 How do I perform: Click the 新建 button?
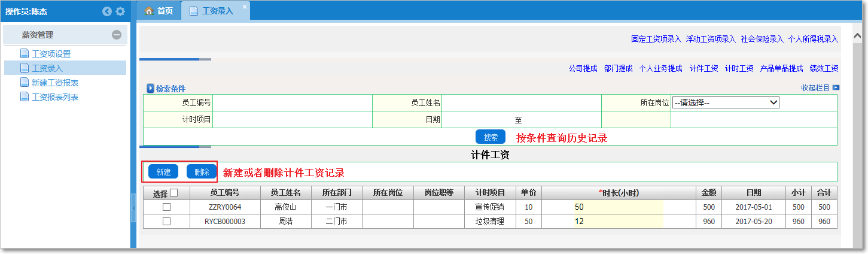[163, 172]
